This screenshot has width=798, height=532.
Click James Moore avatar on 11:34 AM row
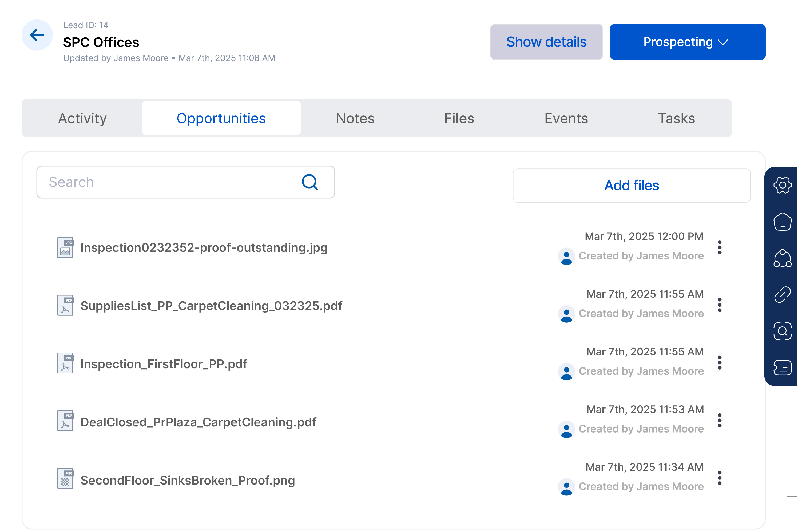(566, 487)
